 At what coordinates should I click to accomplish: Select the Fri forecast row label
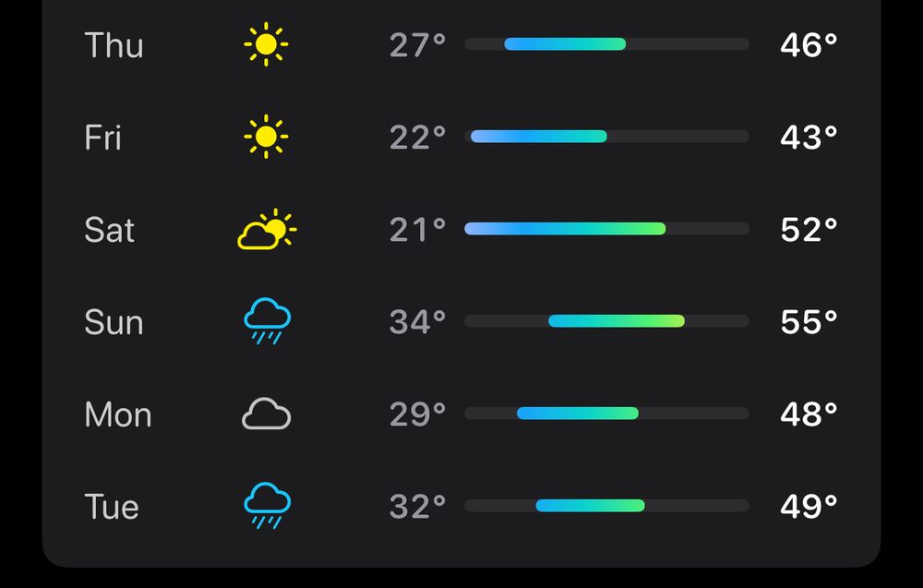[103, 138]
